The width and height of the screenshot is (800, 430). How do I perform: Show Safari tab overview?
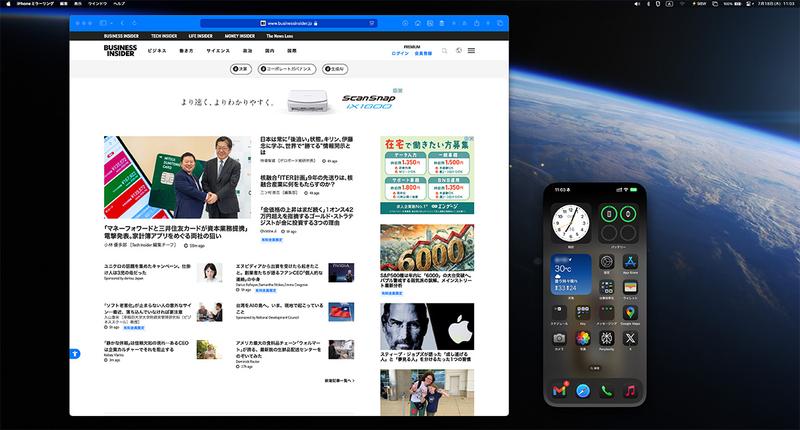(x=500, y=23)
